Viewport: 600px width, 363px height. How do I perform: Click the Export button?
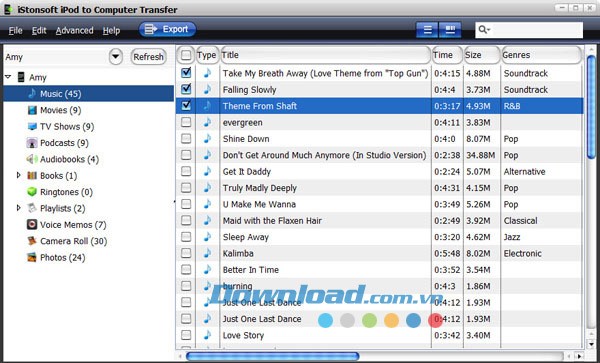(168, 29)
